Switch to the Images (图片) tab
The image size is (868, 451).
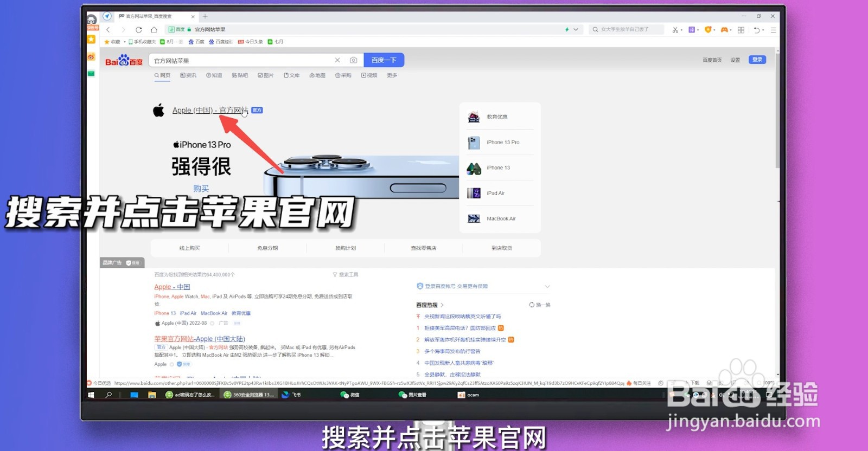coord(266,75)
